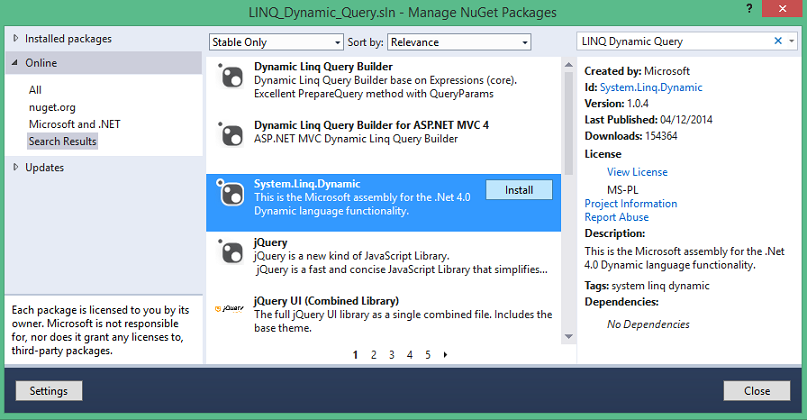Go to results page 3
Viewport: 807px width, 420px height.
(x=392, y=355)
